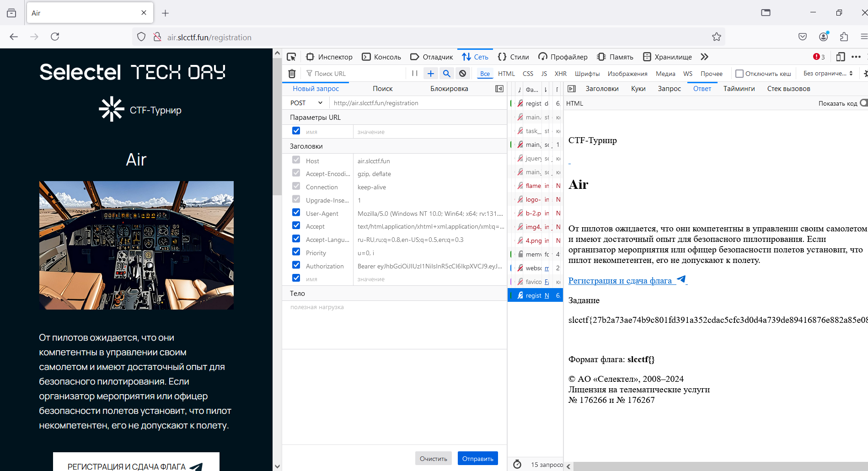This screenshot has width=868, height=471.
Task: Uncheck the Accept header checkbox
Action: coord(296,225)
